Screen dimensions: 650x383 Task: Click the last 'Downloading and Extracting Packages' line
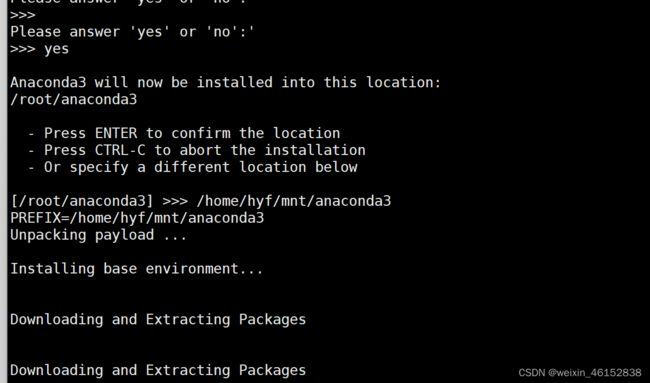tap(158, 370)
